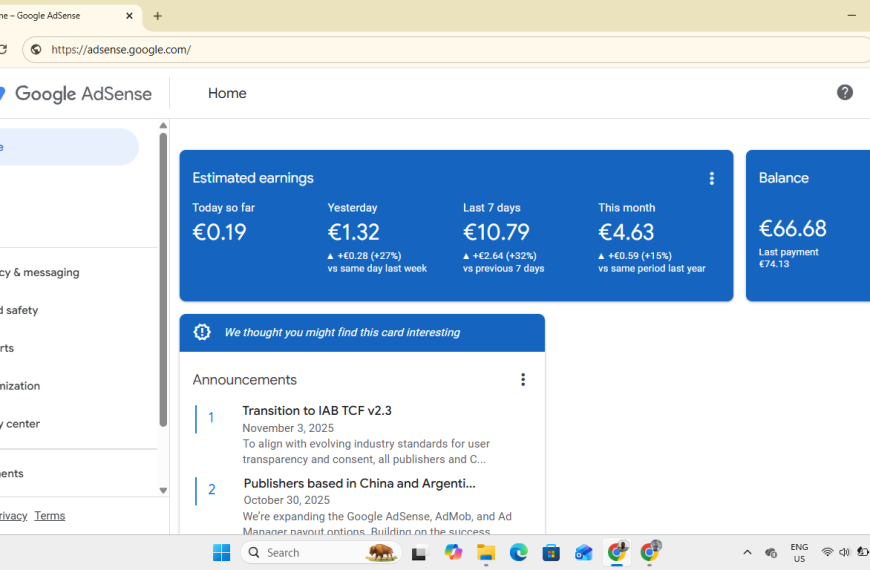This screenshot has width=870, height=570.
Task: Open the Windows Start menu
Action: 221,552
